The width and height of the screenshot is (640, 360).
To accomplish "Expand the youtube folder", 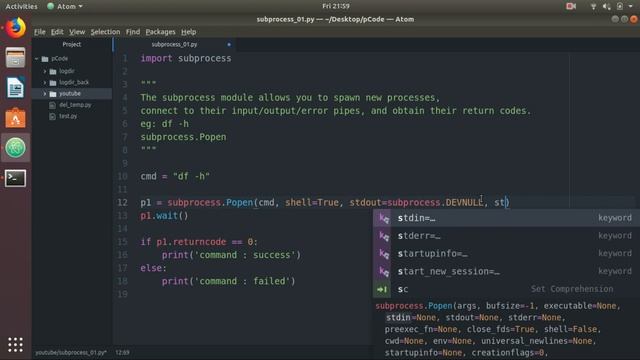I will [x=45, y=94].
